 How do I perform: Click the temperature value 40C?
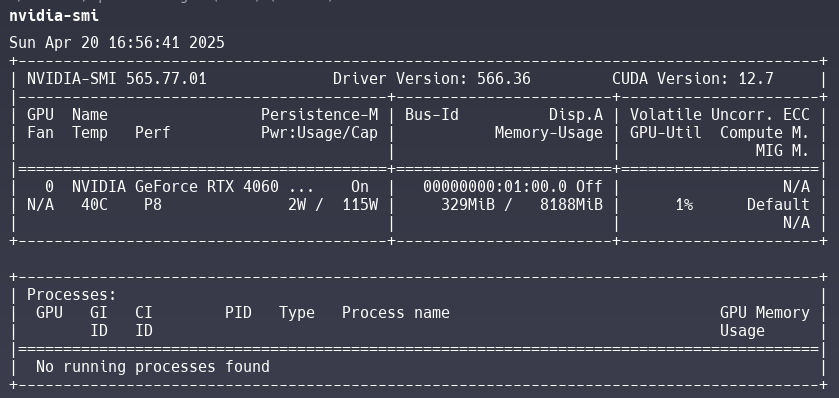coord(94,205)
